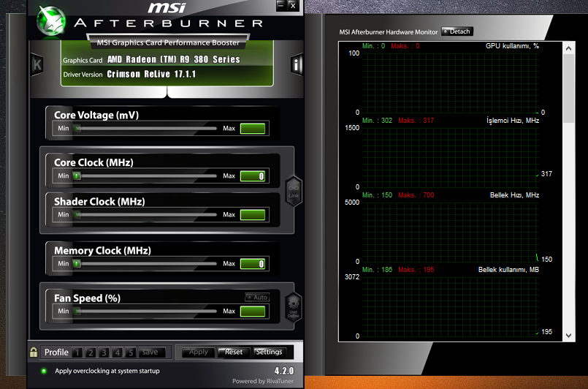
Task: Click the hardware monitor scrollbar thumb
Action: click(x=568, y=88)
